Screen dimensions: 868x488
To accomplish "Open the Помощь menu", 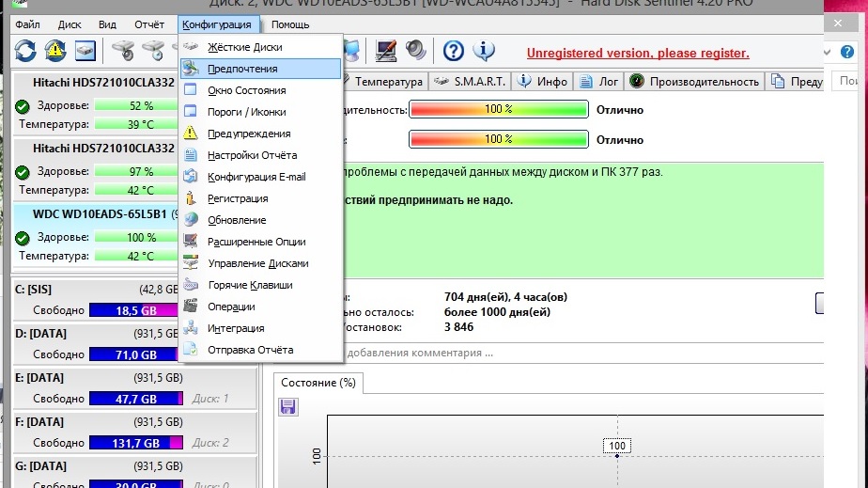I will point(290,24).
